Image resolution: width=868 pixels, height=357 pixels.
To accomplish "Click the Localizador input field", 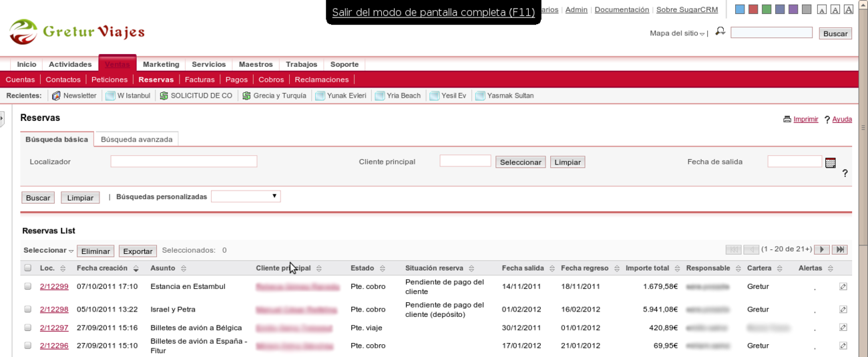I will 184,161.
